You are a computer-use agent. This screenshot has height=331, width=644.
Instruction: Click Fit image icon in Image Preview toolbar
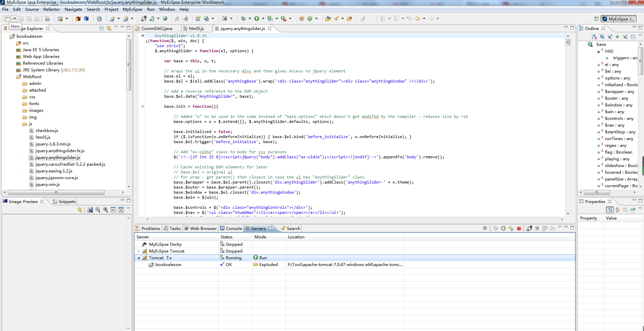coord(121,210)
